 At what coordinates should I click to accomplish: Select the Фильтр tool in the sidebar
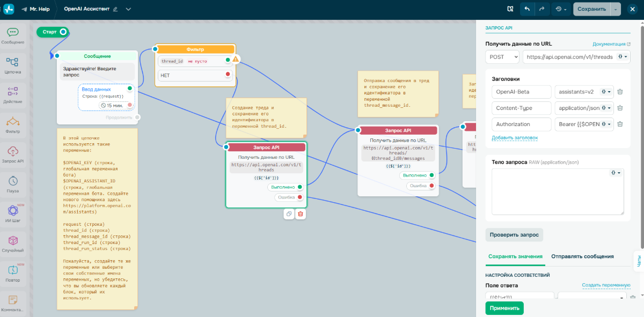(13, 125)
